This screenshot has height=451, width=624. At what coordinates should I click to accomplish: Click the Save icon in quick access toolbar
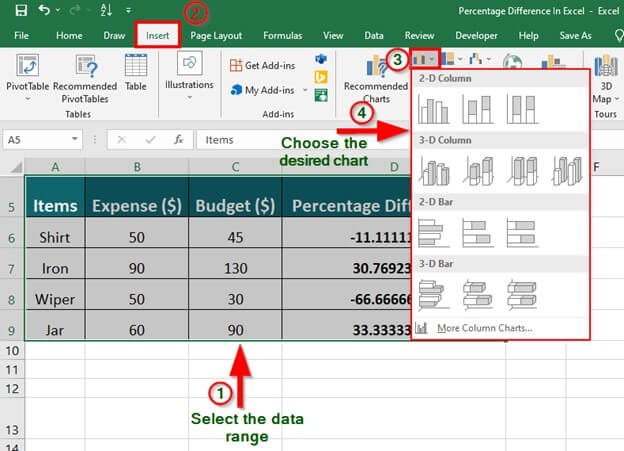pyautogui.click(x=21, y=10)
